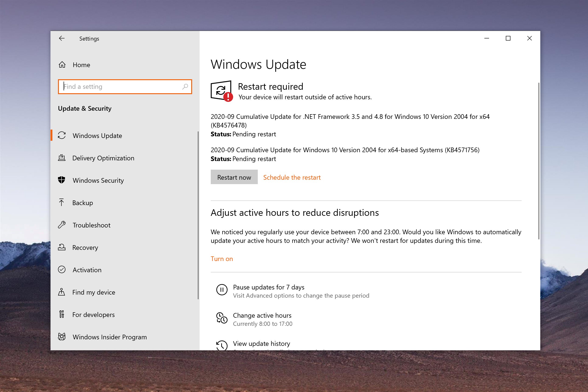Open Windows Security

pos(98,180)
